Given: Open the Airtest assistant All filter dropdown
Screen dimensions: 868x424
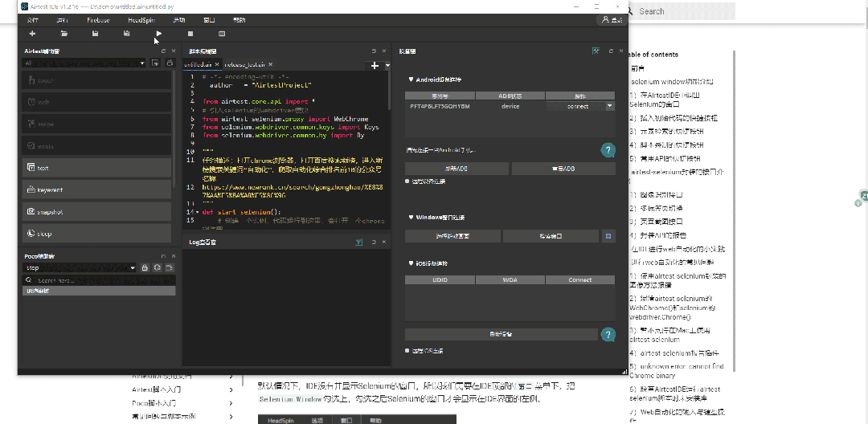Looking at the screenshot, I should click(84, 63).
